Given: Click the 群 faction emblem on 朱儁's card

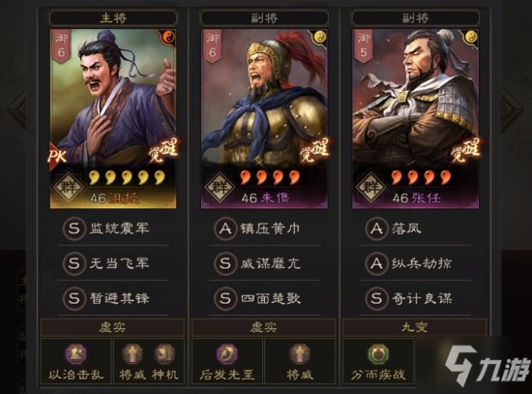Looking at the screenshot, I should pos(220,187).
